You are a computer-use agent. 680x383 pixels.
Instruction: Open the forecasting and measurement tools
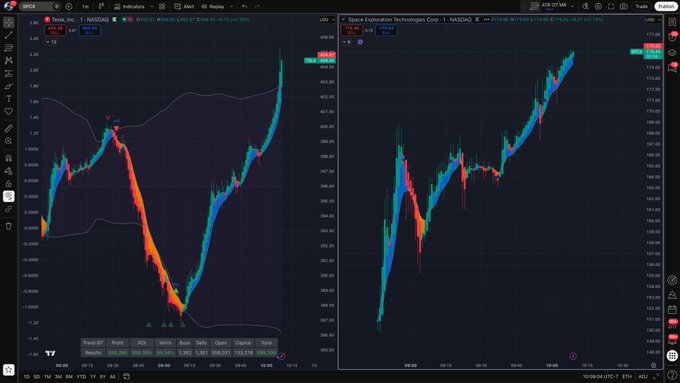[9, 73]
